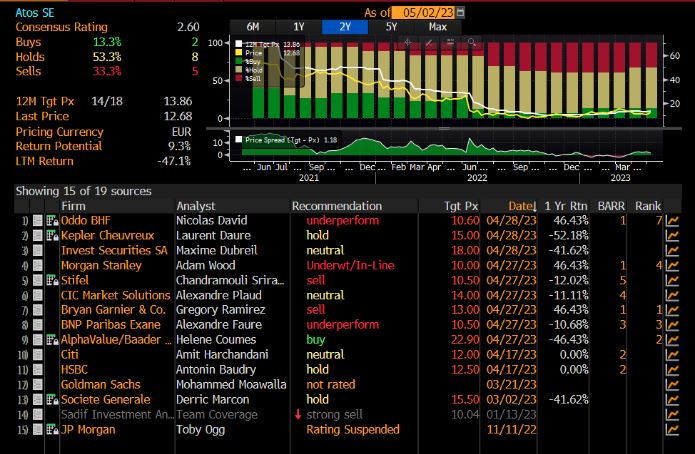Viewport: 695px width, 454px height.
Task: Switch chart range to 1Y
Action: (x=299, y=27)
